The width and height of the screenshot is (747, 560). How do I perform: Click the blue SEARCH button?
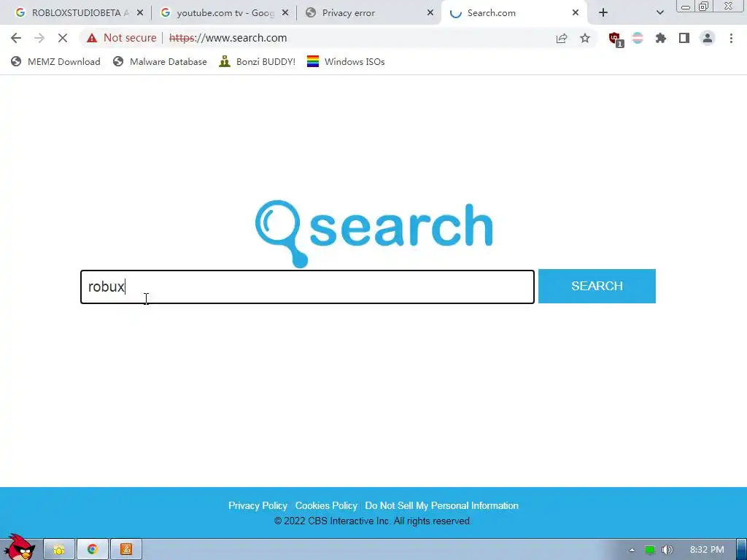(x=597, y=286)
